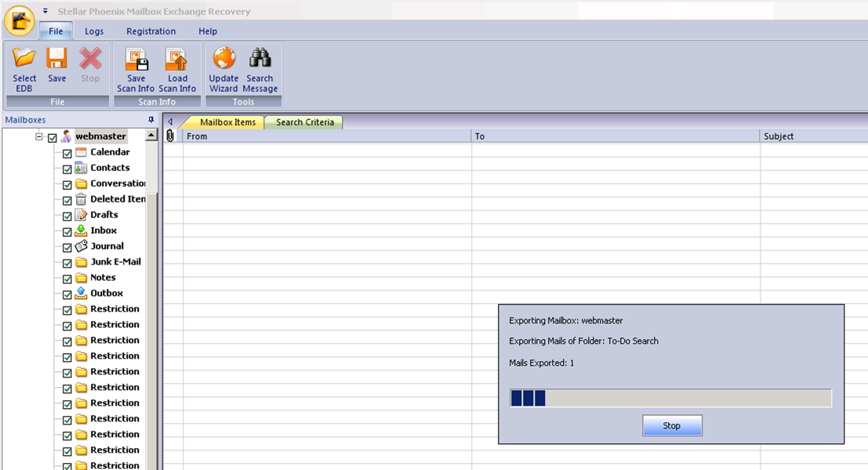Open the Update Wizard globe icon
Screen dimensions: 868x470
pos(224,57)
